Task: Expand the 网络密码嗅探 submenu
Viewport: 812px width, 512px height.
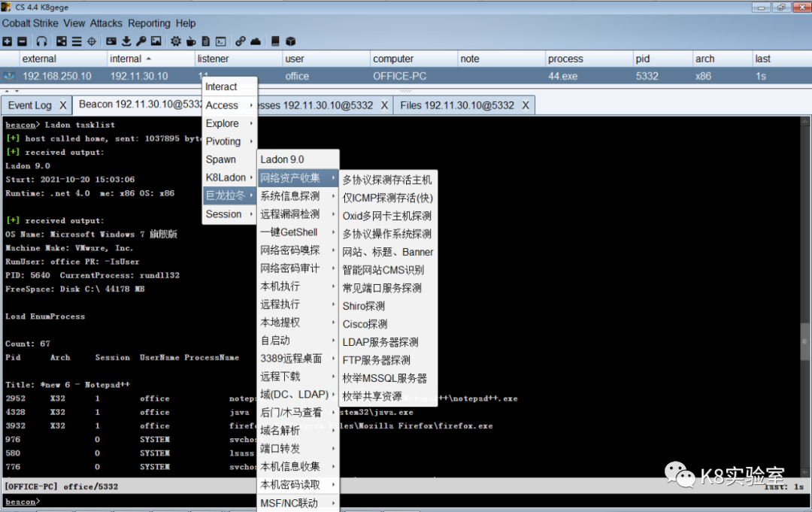Action: pos(298,250)
